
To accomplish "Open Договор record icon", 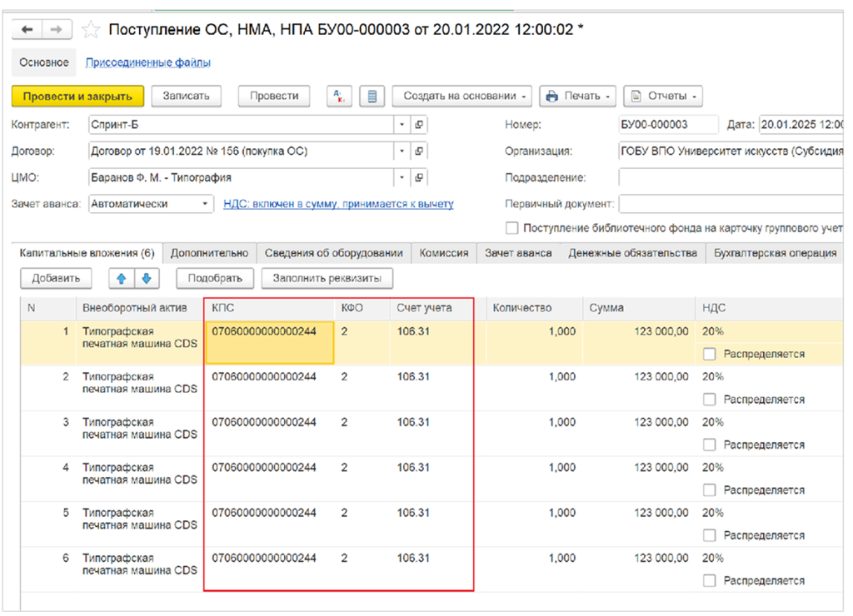I will (x=419, y=152).
